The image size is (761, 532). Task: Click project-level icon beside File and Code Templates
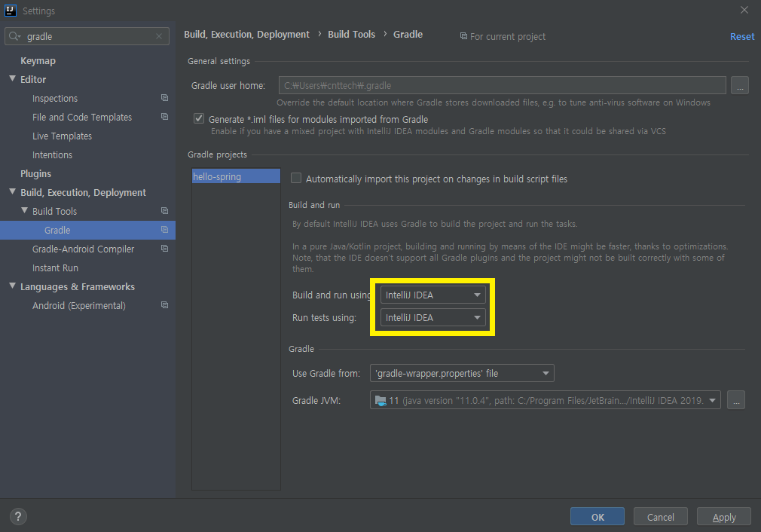click(x=164, y=117)
